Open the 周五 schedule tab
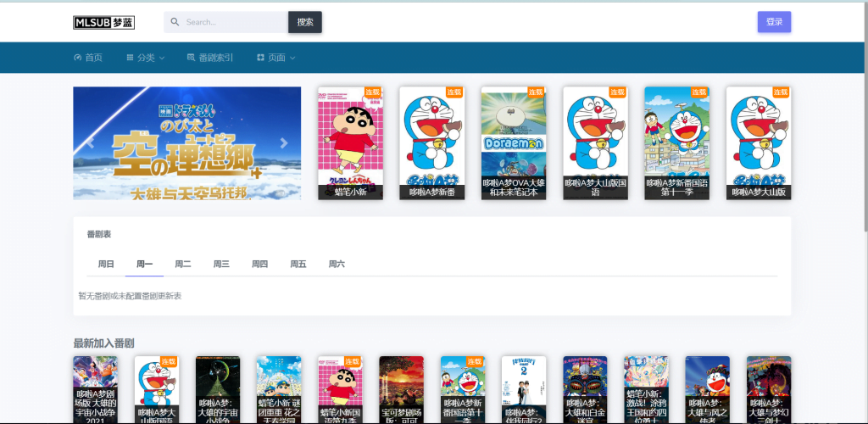The width and height of the screenshot is (868, 424). [x=298, y=265]
